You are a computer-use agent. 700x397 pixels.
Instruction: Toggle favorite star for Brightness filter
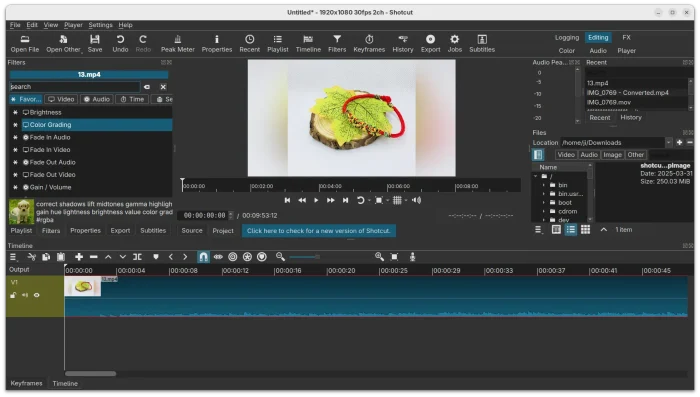pos(15,113)
